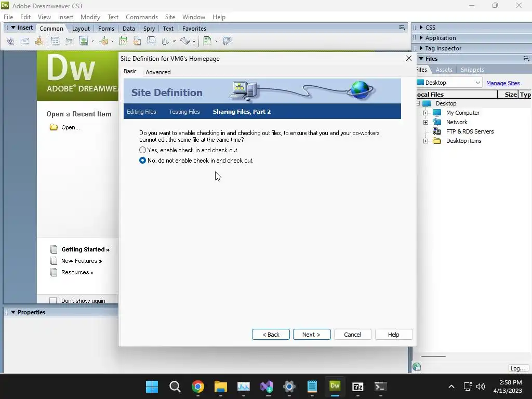The width and height of the screenshot is (532, 399).
Task: Click the globe status icon below Files panel
Action: pyautogui.click(x=417, y=367)
